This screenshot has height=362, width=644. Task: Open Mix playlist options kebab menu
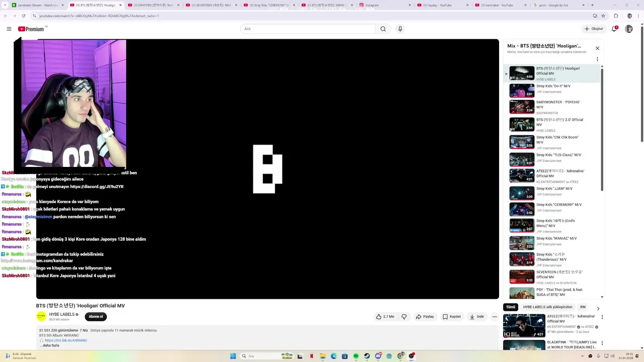click(597, 59)
